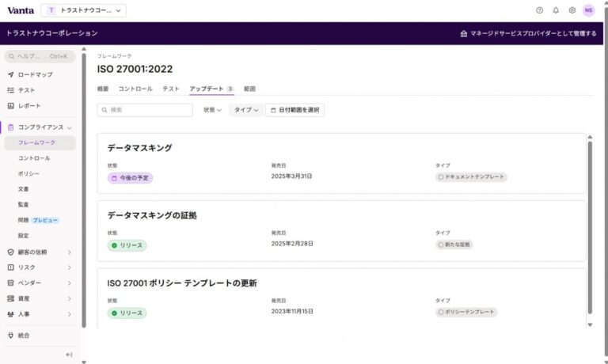
Task: Click the search magnifier in the help box
Action: click(x=12, y=56)
